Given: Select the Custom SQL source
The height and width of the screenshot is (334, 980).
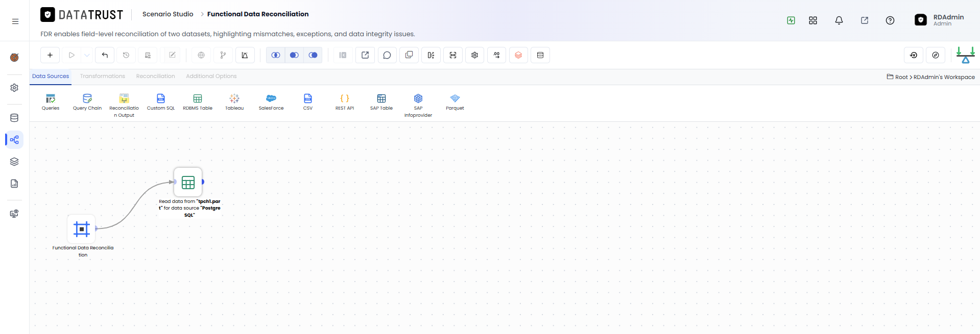Looking at the screenshot, I should pos(161,102).
